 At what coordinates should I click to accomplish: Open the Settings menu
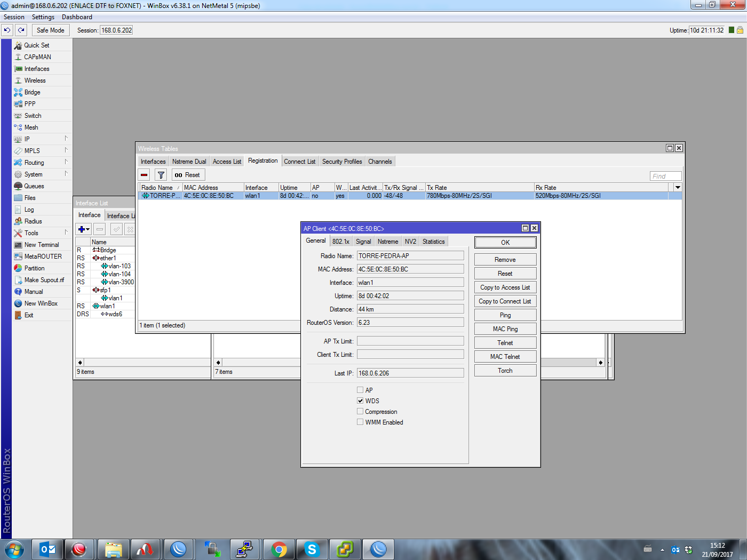(43, 17)
